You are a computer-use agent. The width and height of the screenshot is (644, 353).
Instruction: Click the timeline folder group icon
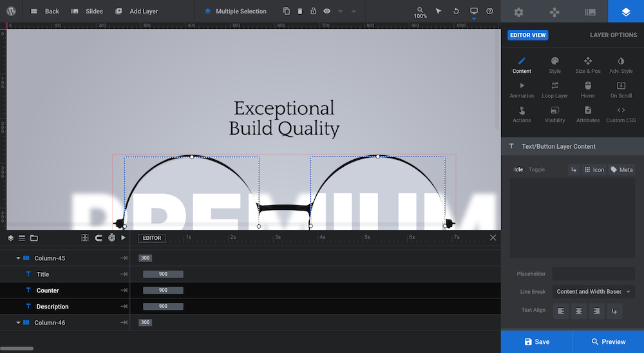click(34, 238)
